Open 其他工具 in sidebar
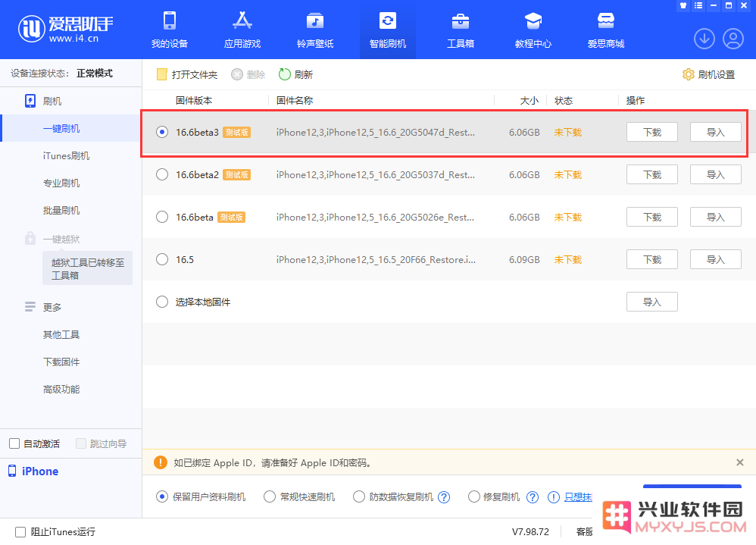The height and width of the screenshot is (545, 756). pos(61,335)
